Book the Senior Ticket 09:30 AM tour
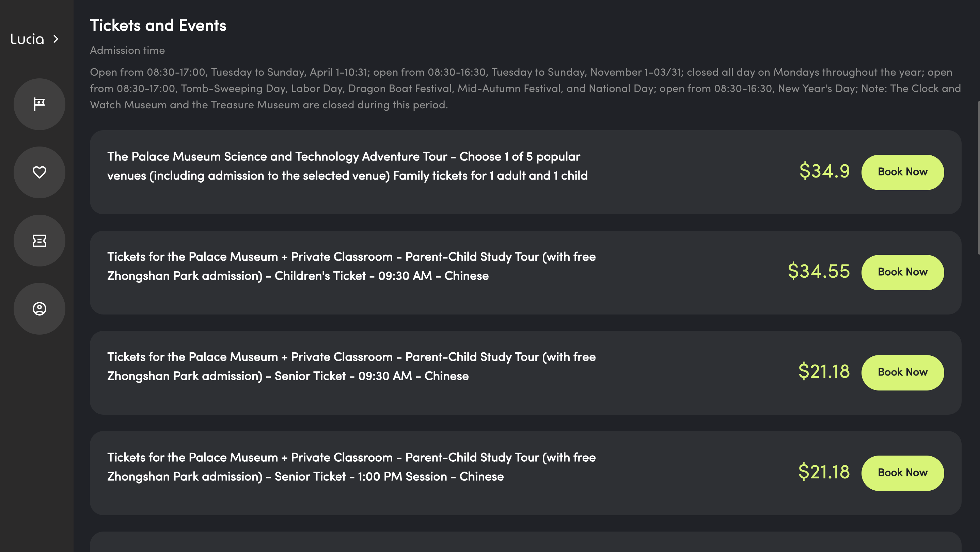The image size is (980, 552). coord(902,372)
